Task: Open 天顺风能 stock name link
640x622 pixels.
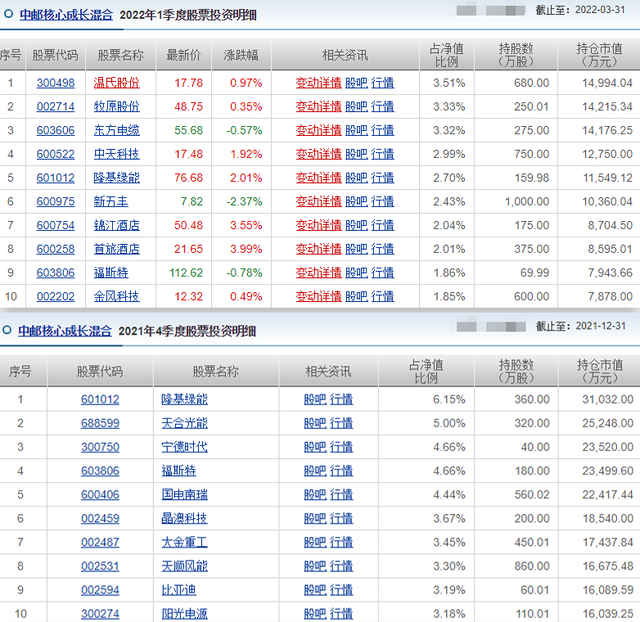Action: click(184, 566)
